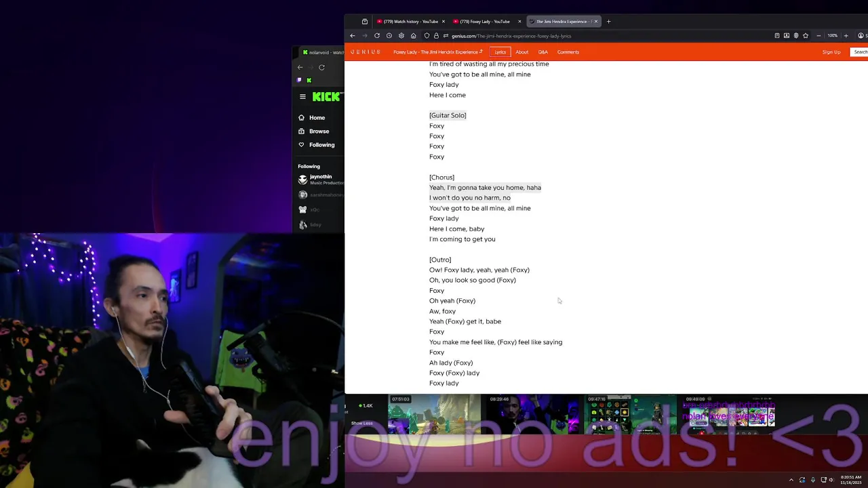This screenshot has width=868, height=488.
Task: Open the tab list icon left of tabs
Action: click(364, 22)
